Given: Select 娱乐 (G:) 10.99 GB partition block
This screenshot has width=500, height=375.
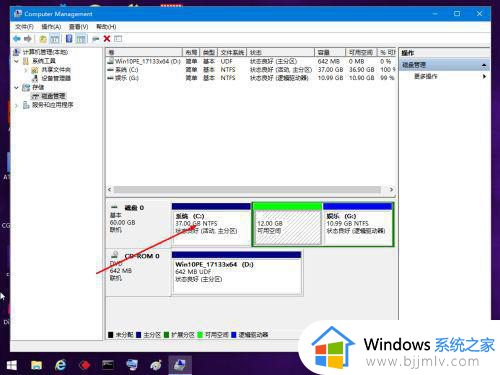Looking at the screenshot, I should pos(358,224).
